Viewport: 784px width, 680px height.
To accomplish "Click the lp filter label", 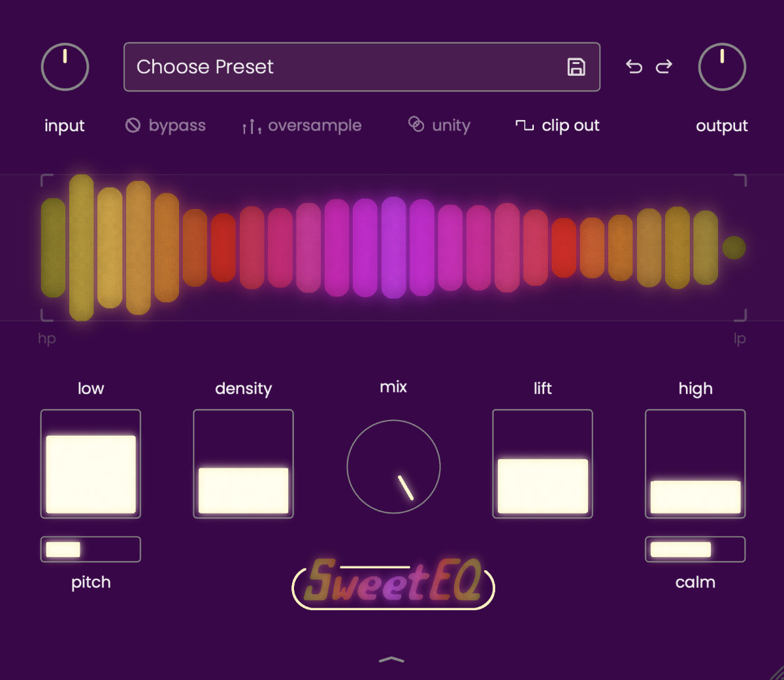I will coord(739,338).
